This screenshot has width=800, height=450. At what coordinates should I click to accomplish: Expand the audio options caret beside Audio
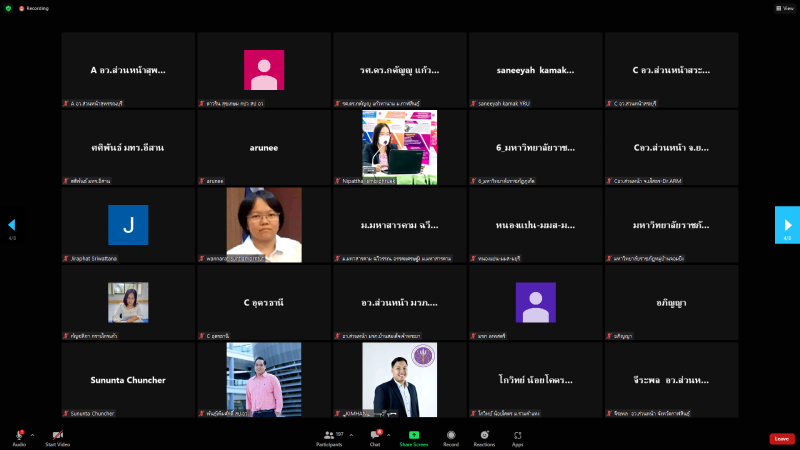click(x=33, y=435)
